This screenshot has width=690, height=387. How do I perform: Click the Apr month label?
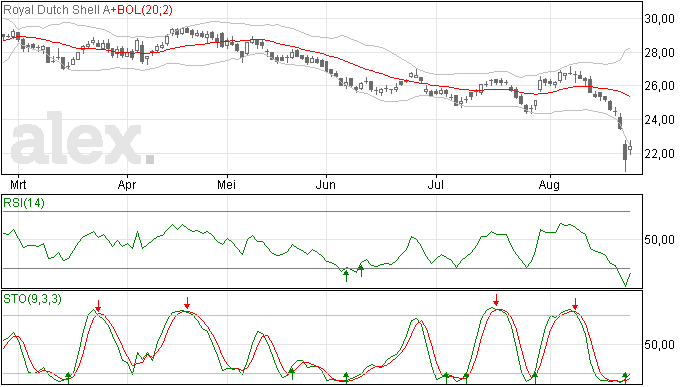coord(127,184)
